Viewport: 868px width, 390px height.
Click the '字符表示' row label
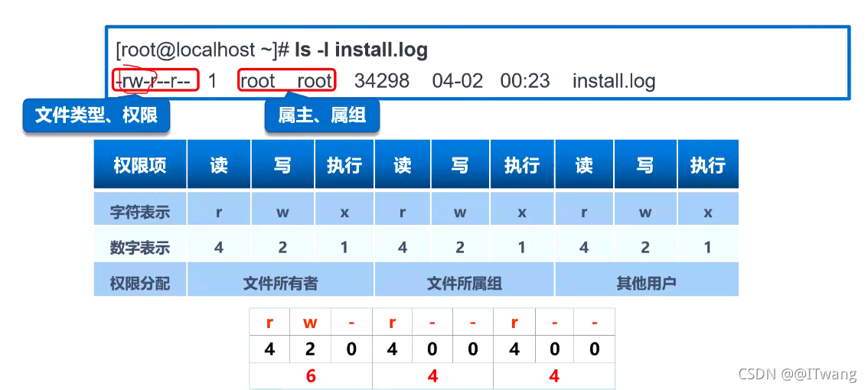click(140, 213)
